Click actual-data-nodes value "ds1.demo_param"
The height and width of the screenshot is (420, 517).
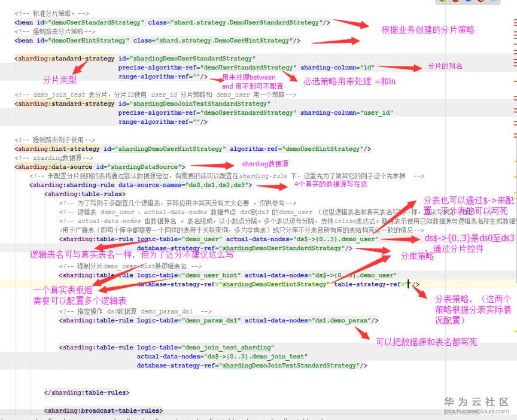[x=341, y=321]
